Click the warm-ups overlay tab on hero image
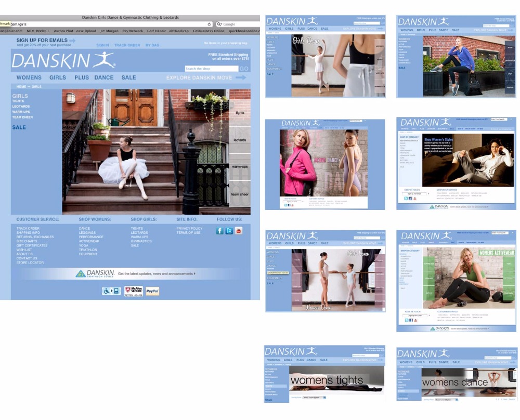 [240, 167]
